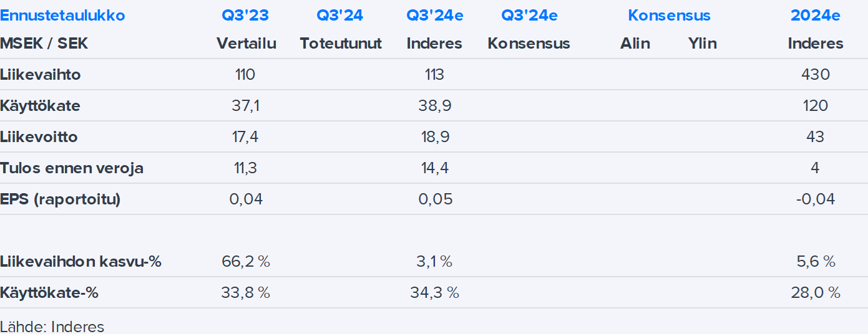Screen dimensions: 868x334
Task: Click the Ennustetaulukko table heading
Action: [62, 16]
